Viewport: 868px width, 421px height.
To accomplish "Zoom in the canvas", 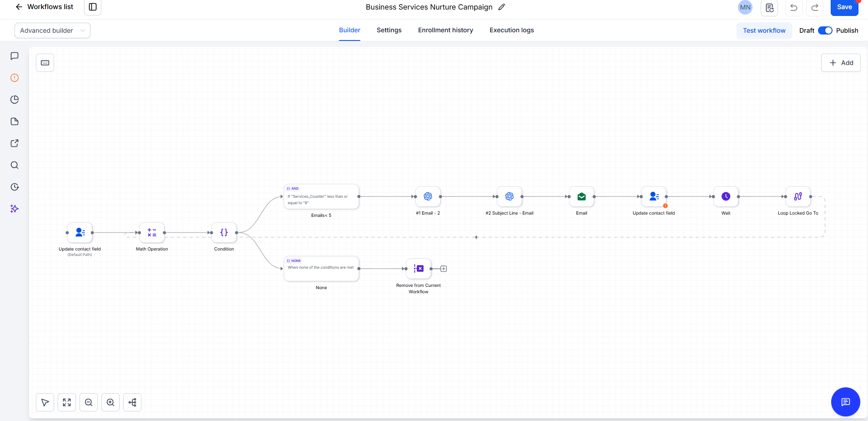I will point(110,402).
